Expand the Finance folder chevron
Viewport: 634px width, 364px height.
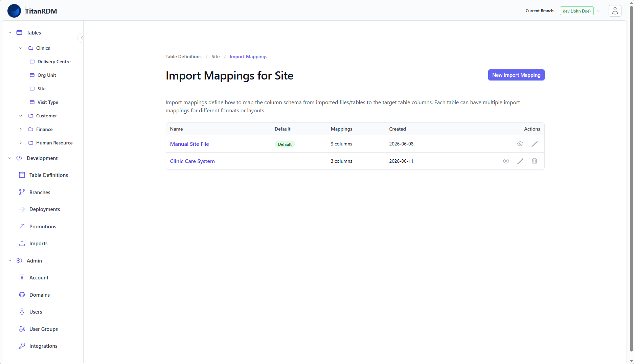[x=21, y=129]
